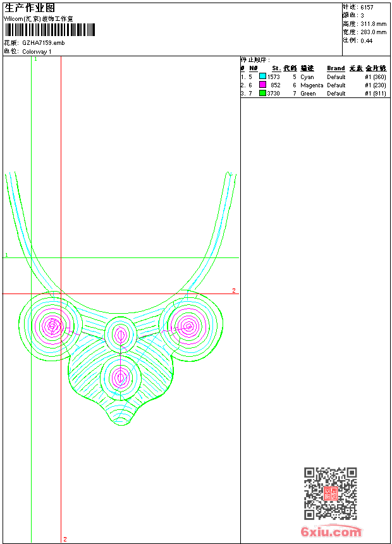Click the file name GZHA7159.emb
Screen dimensions: 392x544
43,43
